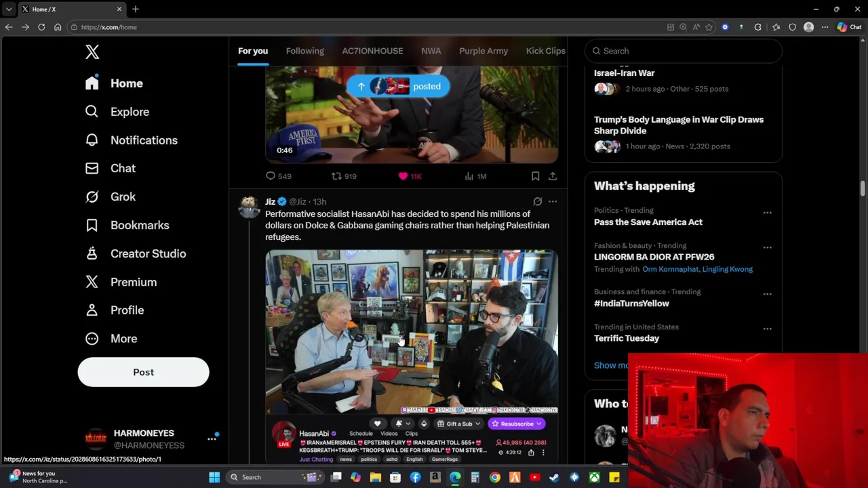Expand the More menu in sidebar
868x488 pixels.
tap(111, 338)
